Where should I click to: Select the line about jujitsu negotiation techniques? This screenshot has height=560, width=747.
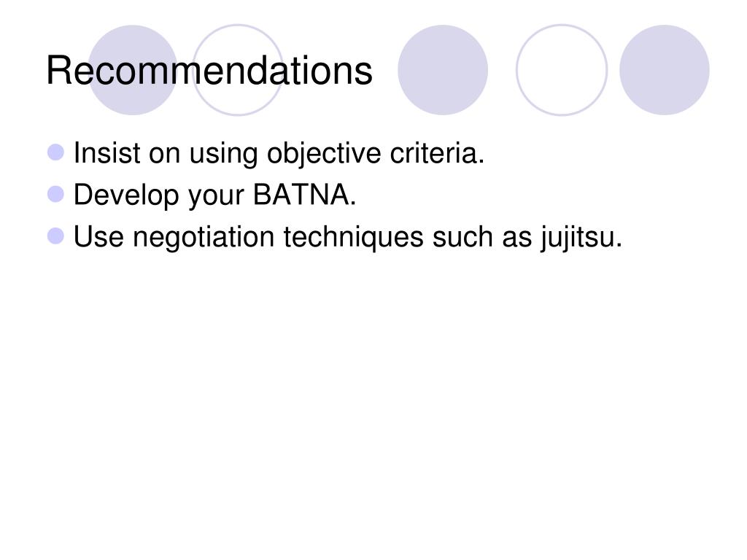pos(348,238)
